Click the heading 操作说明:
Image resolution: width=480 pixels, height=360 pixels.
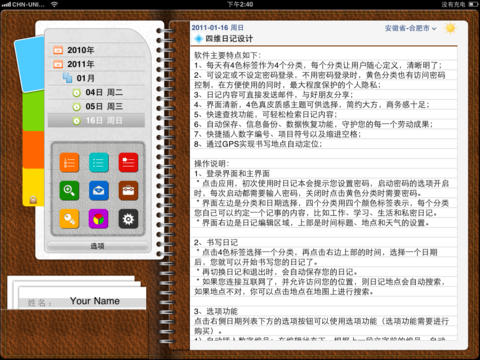coord(212,164)
